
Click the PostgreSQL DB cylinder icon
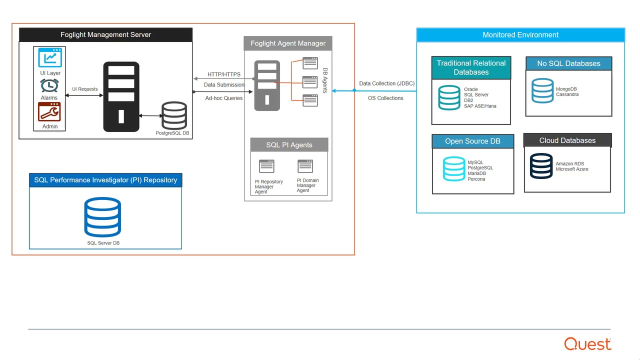[x=174, y=116]
